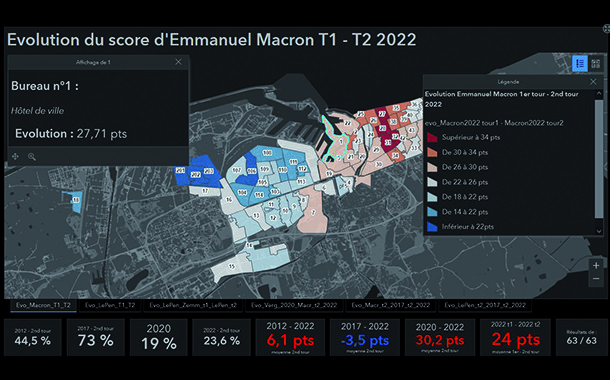Select polling bureau 104 on the map

(242, 192)
